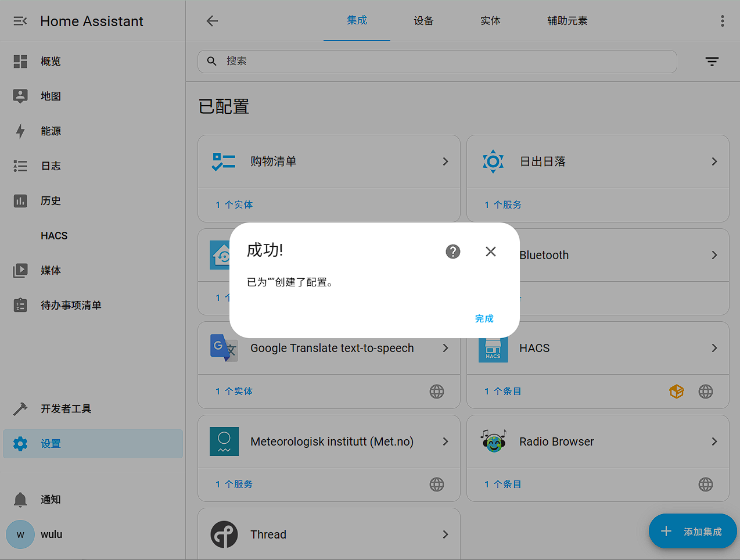
Task: Expand the Bluetooth chevron
Action: pos(714,255)
